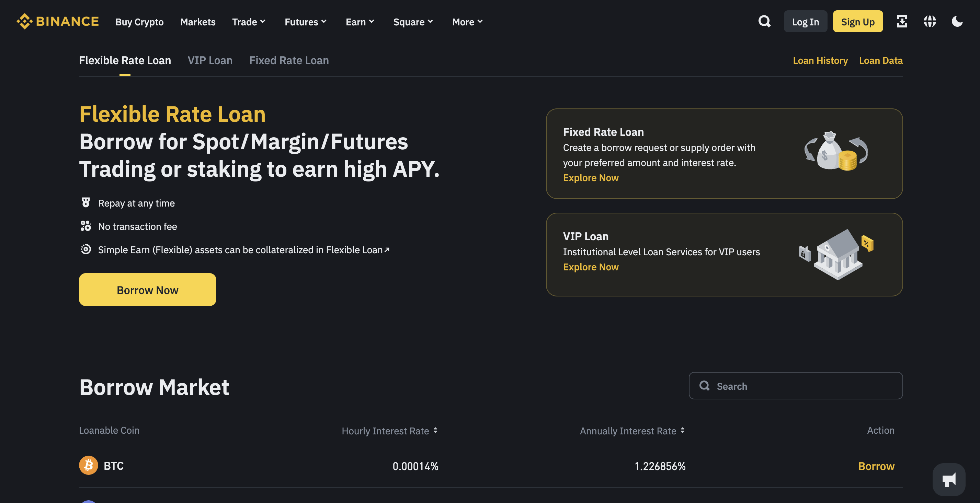Click Borrow for BTC row

click(x=876, y=466)
